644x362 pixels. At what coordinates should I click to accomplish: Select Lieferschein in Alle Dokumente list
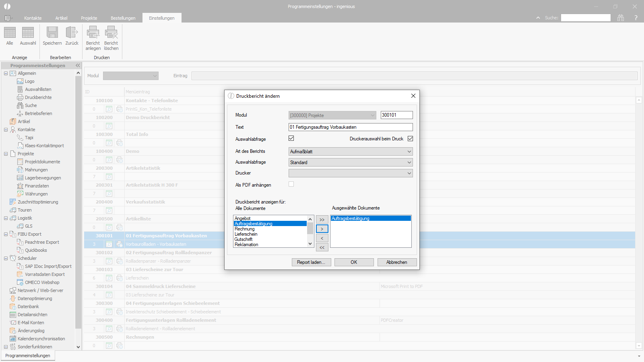(270, 234)
